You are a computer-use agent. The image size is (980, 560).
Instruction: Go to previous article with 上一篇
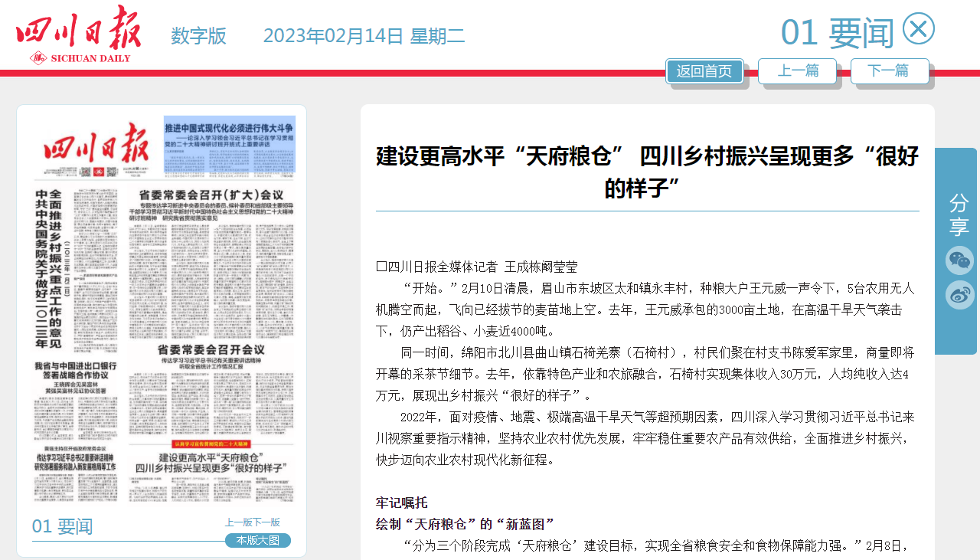797,71
